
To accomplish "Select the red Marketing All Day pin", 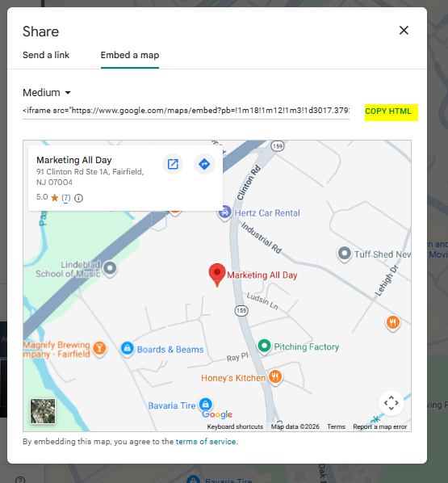I will 217,275.
